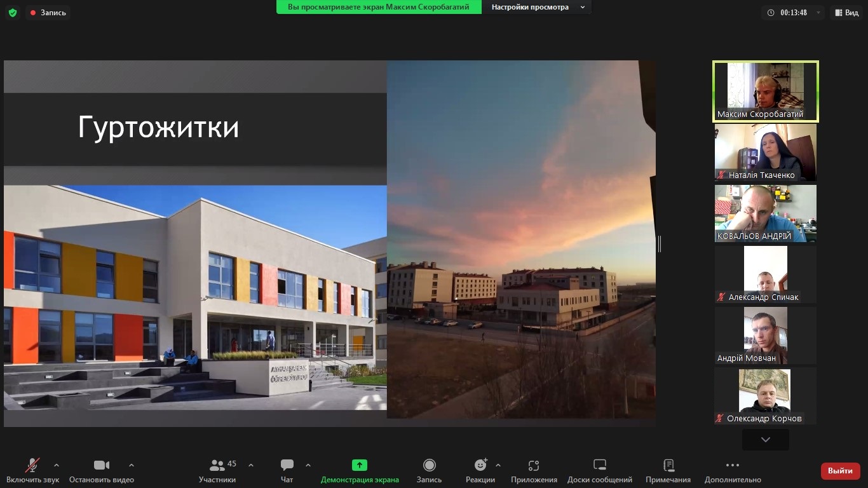
Task: Click the green encryption shield icon
Action: [x=12, y=12]
